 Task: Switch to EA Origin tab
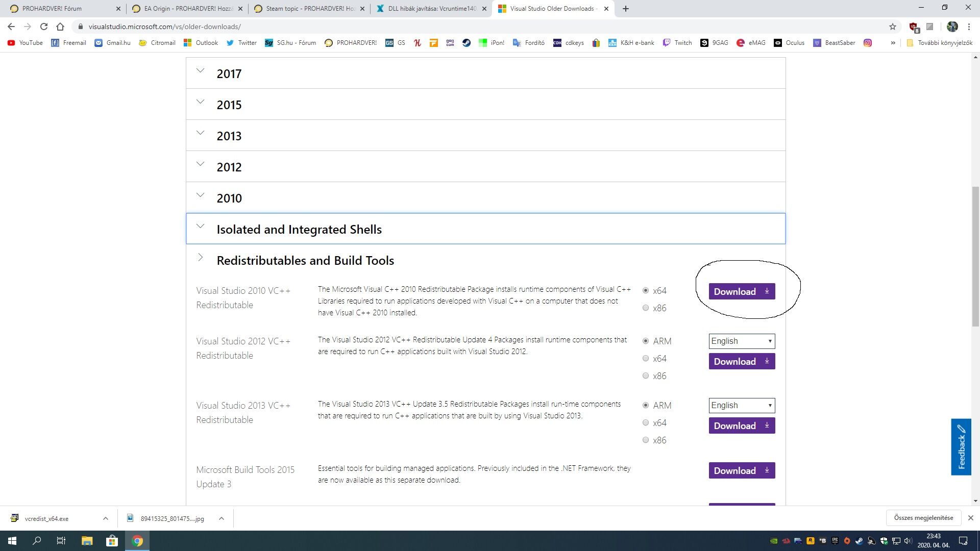coord(187,9)
